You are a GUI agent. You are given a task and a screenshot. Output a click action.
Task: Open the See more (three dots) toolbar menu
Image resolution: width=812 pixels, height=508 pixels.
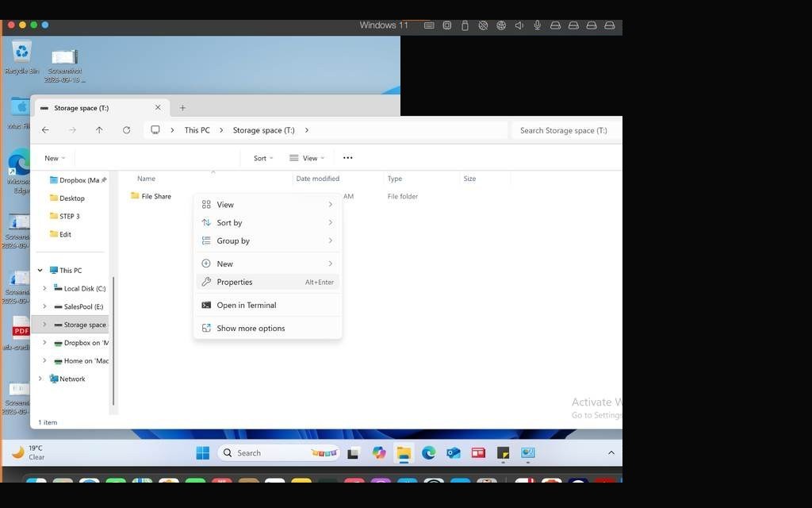pos(347,158)
